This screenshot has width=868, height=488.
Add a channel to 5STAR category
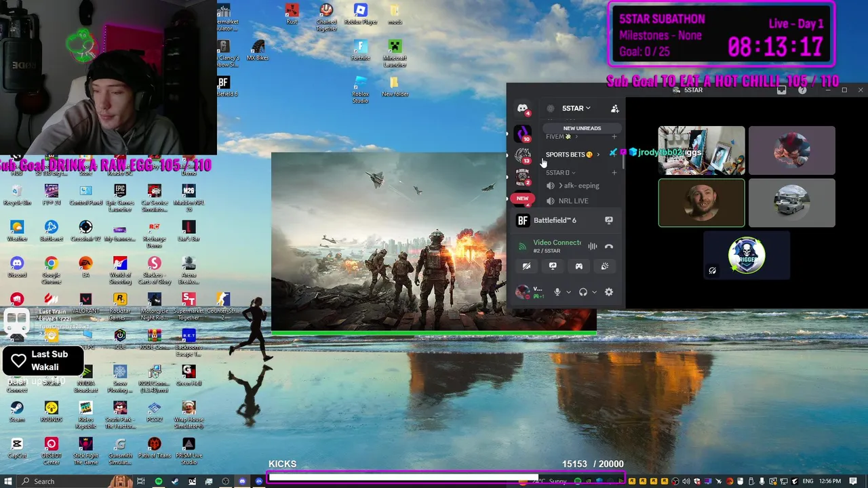tap(614, 173)
